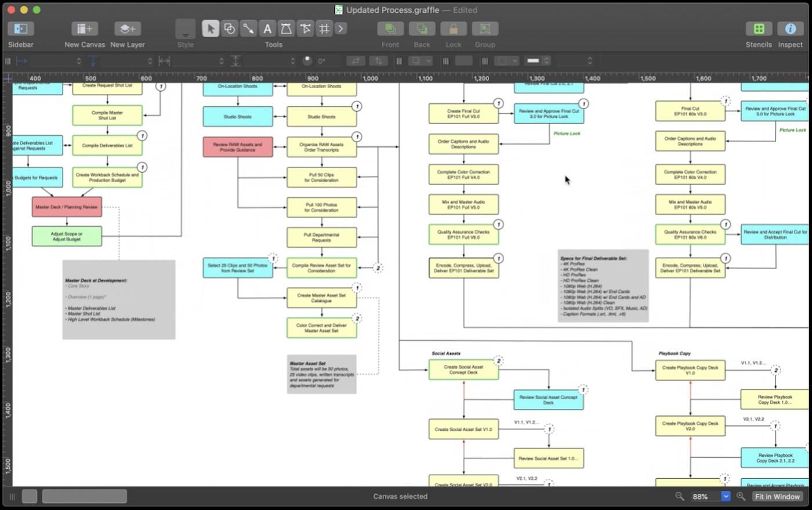Select Review RAW Assets and Provide Guidance box
812x510 pixels.
point(238,147)
